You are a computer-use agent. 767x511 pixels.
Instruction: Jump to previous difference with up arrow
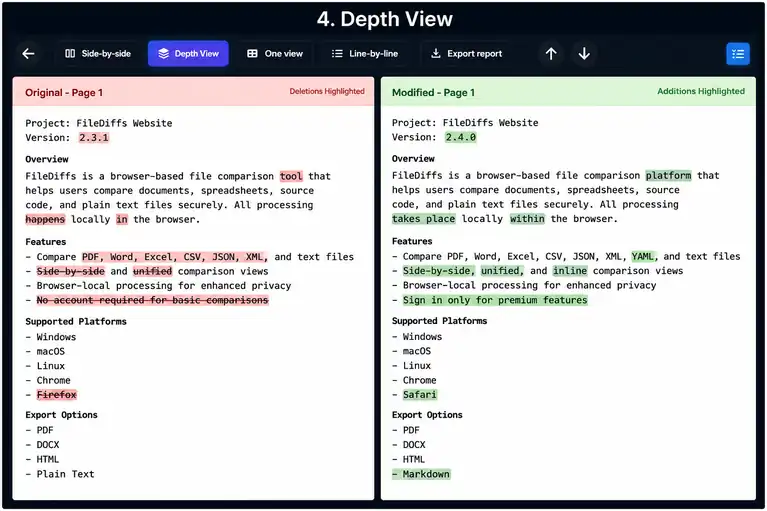coord(551,54)
